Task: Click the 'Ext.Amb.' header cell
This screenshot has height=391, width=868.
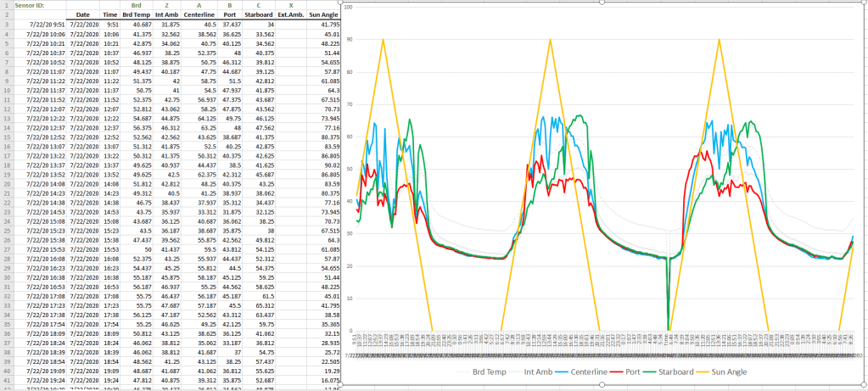Action: pyautogui.click(x=290, y=14)
